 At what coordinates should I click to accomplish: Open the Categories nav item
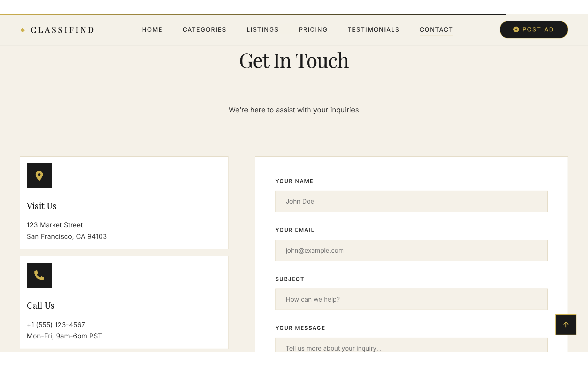[x=204, y=30]
